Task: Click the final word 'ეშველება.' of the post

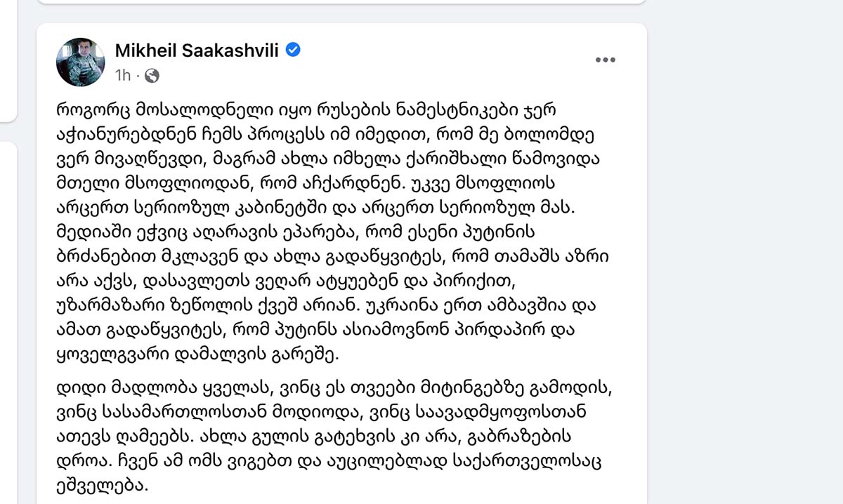Action: (x=102, y=484)
